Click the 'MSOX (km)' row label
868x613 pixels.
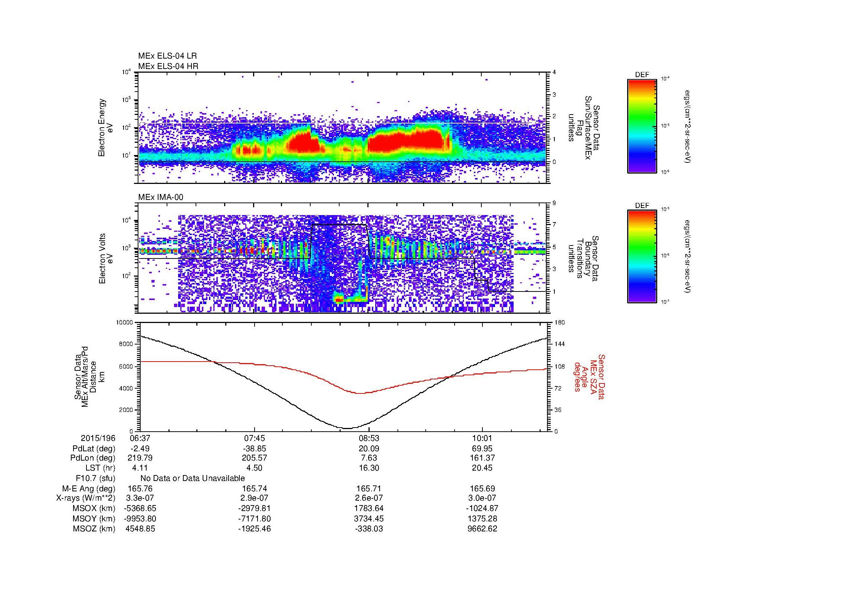tap(94, 508)
